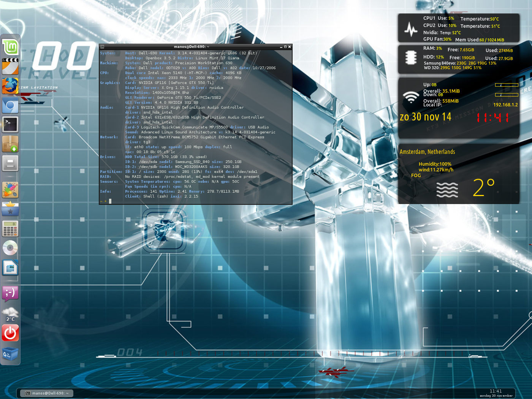This screenshot has width=532, height=399.
Task: Click the "Used: 27.9GiB" HDD value
Action: click(499, 59)
